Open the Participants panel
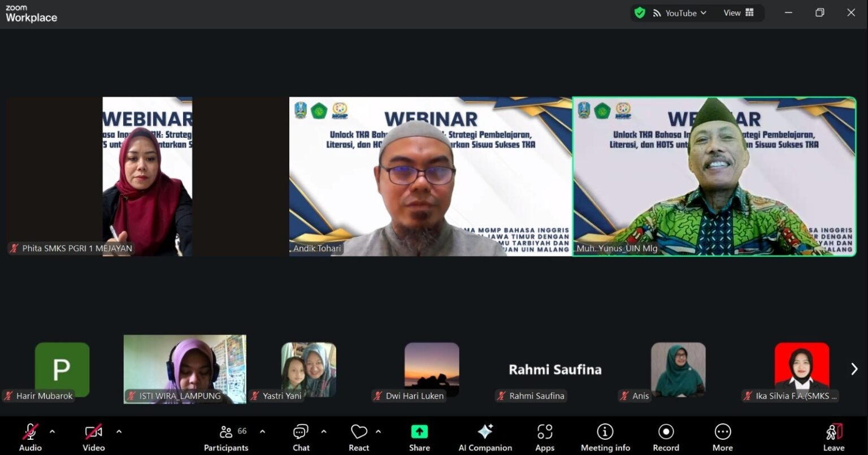The height and width of the screenshot is (455, 868). [x=226, y=437]
